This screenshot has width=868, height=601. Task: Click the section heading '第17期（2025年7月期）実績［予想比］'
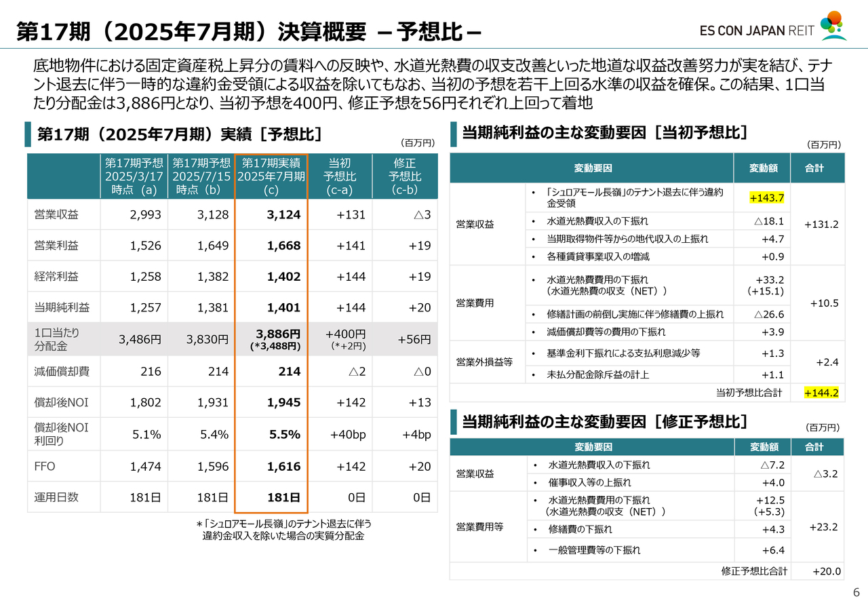point(179,134)
